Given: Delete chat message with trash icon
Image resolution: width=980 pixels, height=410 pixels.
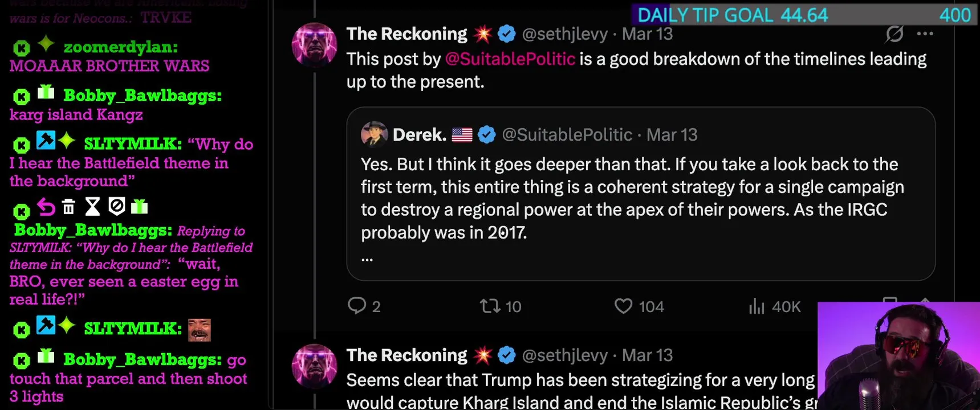Looking at the screenshot, I should click(68, 207).
